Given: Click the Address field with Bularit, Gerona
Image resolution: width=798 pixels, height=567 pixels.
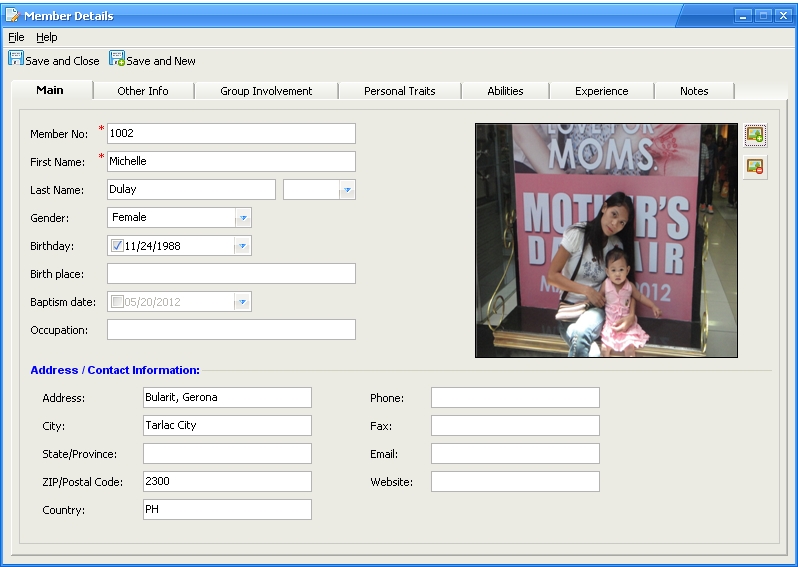Looking at the screenshot, I should (x=227, y=398).
